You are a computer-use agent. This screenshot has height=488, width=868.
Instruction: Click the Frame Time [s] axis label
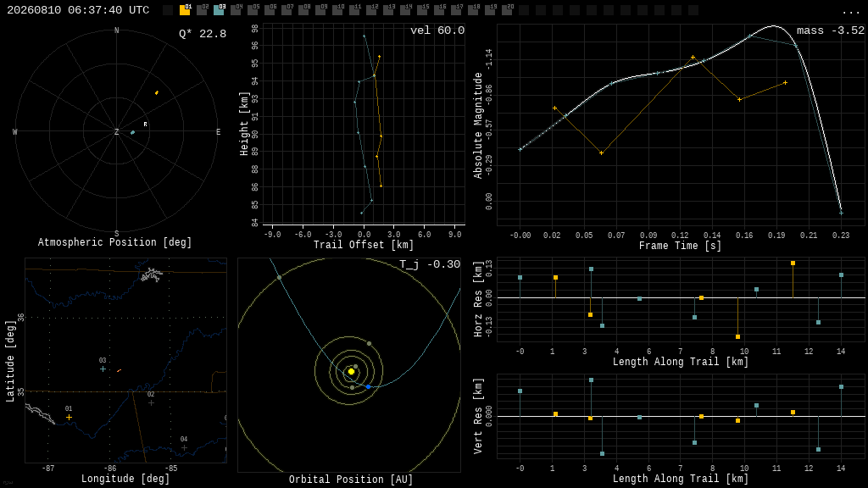(x=681, y=246)
